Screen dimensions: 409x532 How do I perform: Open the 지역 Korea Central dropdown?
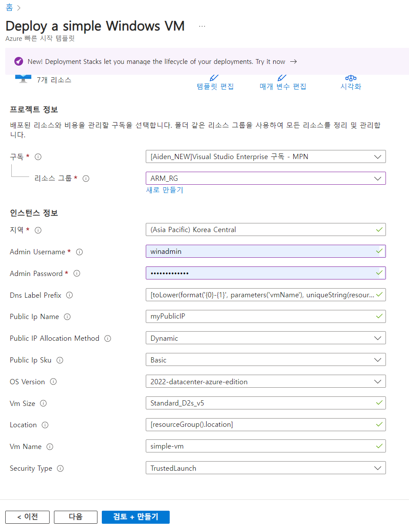pos(266,229)
